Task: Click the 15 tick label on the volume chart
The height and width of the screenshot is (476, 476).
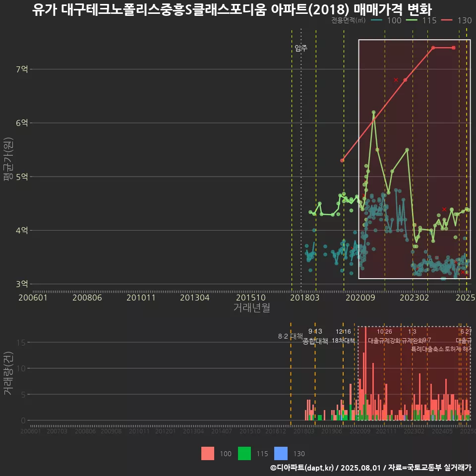Action: pos(21,343)
